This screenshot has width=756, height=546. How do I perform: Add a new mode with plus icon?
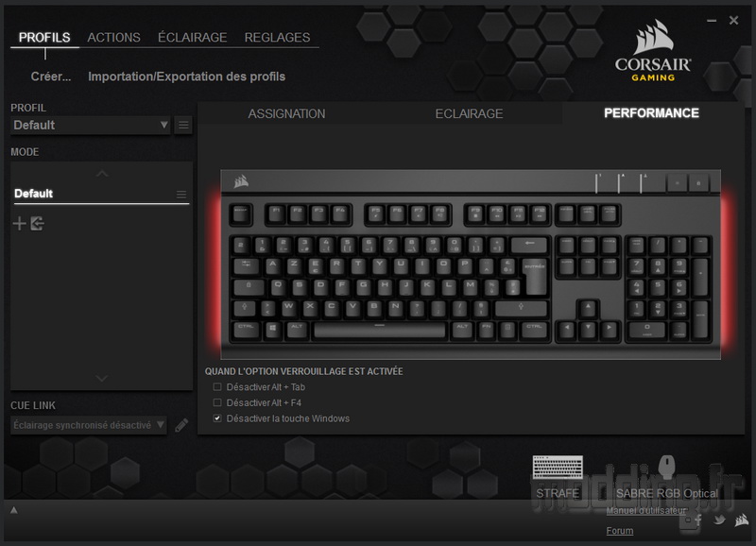[19, 224]
